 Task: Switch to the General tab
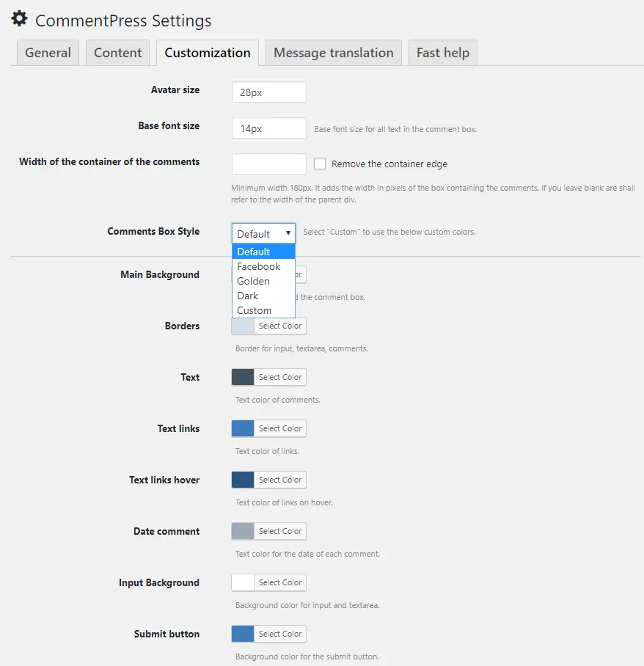pos(48,53)
